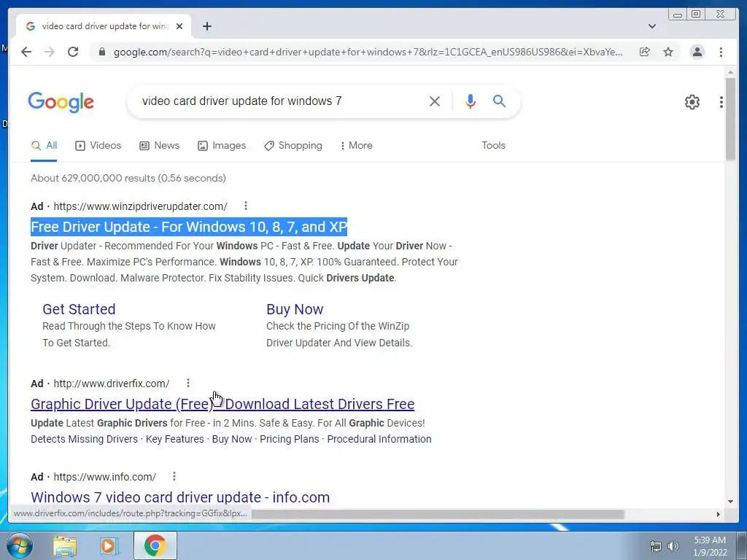Reload the page with the refresh icon
This screenshot has height=560, width=747.
click(x=73, y=52)
